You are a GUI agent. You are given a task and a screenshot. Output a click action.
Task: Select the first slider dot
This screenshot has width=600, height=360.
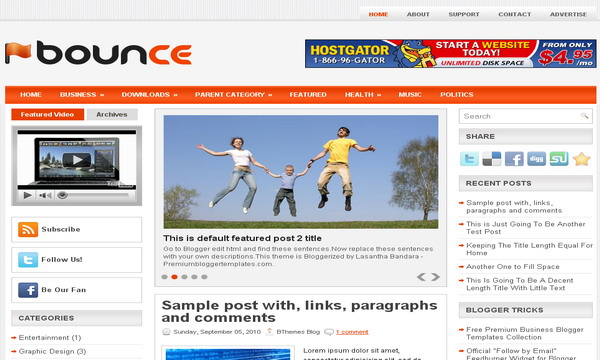(x=165, y=277)
